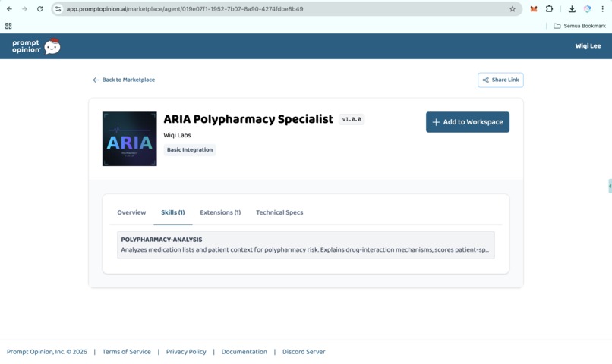Click Prompt Opinion, Inc. © 2026 text
The width and height of the screenshot is (612, 364).
(47, 352)
